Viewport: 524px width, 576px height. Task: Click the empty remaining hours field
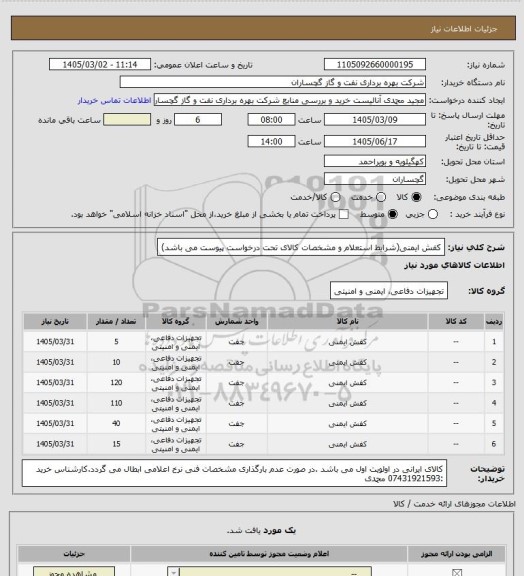tap(127, 120)
